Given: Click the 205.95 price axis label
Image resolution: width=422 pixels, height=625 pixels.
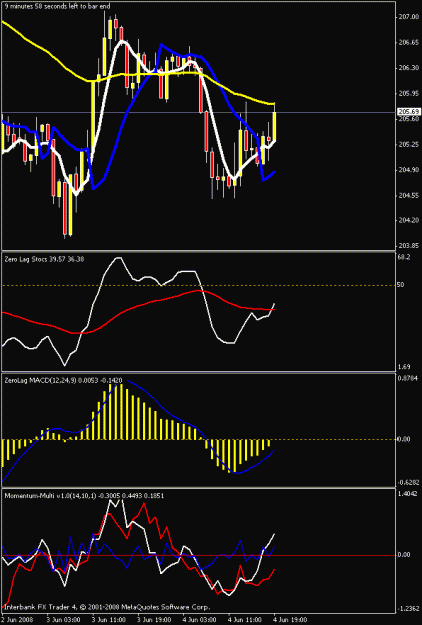Looking at the screenshot, I should tap(408, 94).
